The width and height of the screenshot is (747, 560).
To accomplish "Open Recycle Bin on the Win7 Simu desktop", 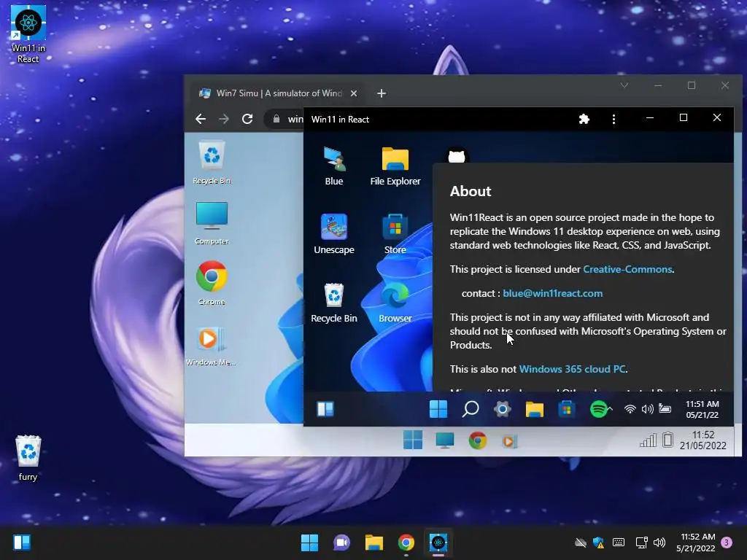I will pyautogui.click(x=212, y=162).
